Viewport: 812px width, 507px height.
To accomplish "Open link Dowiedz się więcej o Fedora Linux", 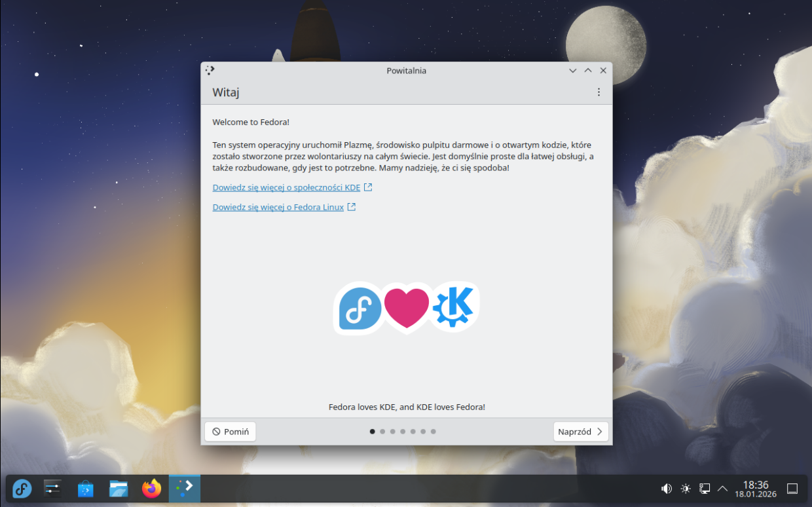I will 278,207.
